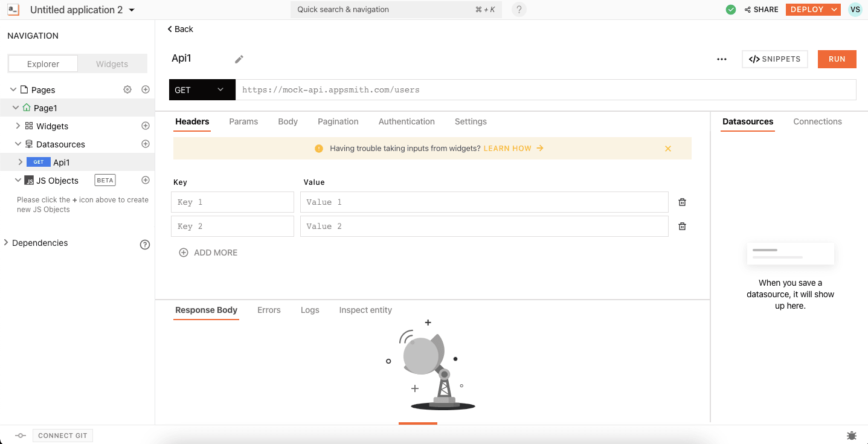Open the debugger bug icon in bottom right
This screenshot has width=868, height=444.
click(x=852, y=435)
